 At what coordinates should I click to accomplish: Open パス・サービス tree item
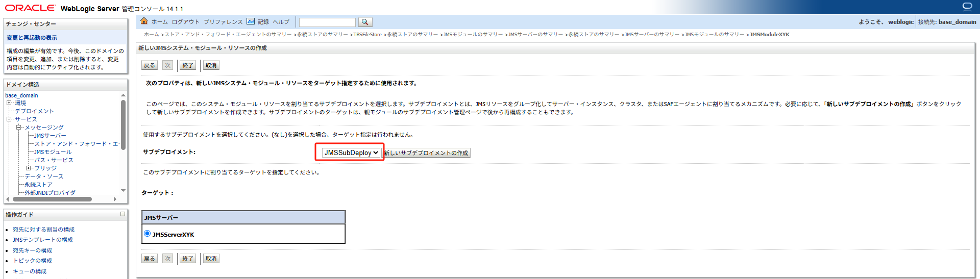tap(54, 160)
